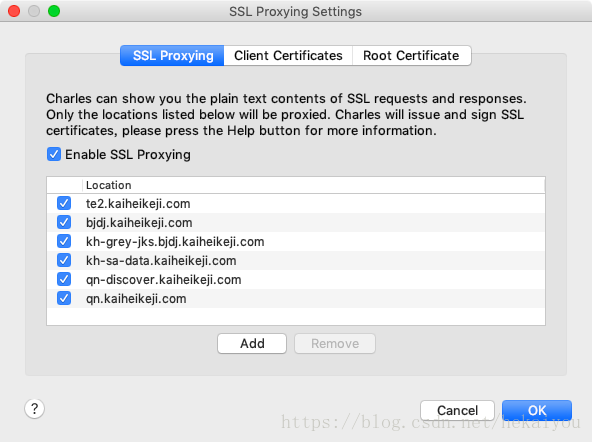Viewport: 592px width, 442px height.
Task: Toggle checkbox for bjdj.kaiheikeji.com
Action: [64, 222]
